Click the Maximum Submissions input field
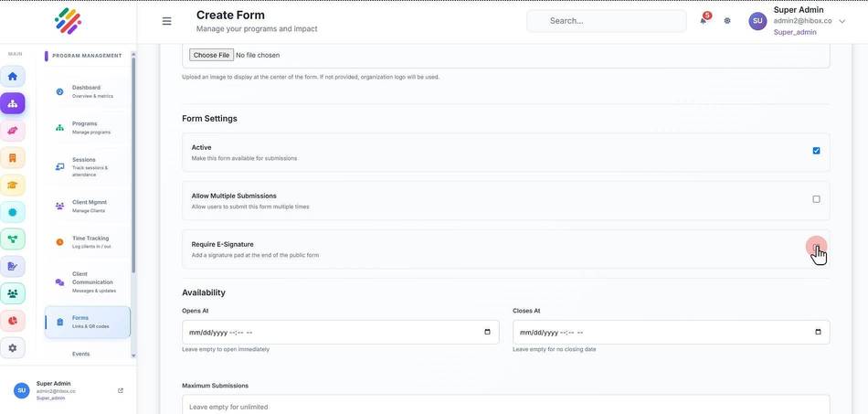868x414 pixels. pyautogui.click(x=505, y=406)
